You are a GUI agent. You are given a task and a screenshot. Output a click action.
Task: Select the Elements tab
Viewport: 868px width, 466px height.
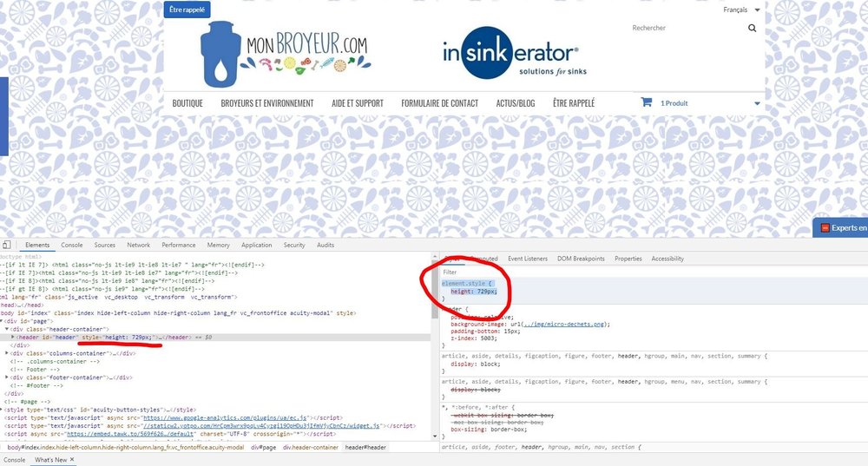pos(37,245)
